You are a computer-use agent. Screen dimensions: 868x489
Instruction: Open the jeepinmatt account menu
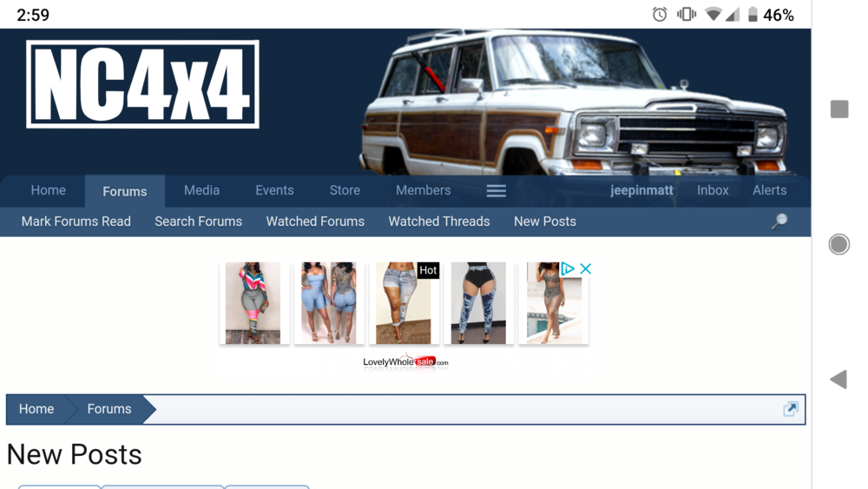point(641,190)
